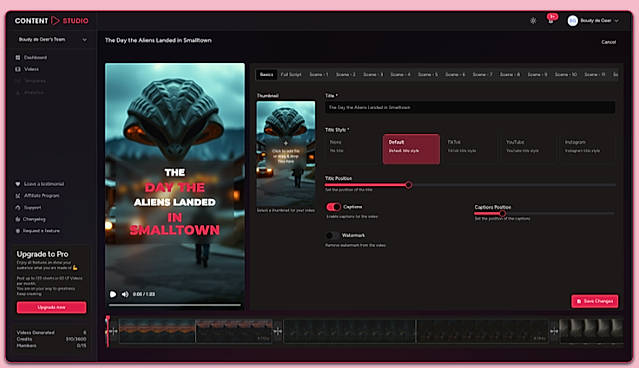Click the thumbnail upload image area

click(x=286, y=154)
